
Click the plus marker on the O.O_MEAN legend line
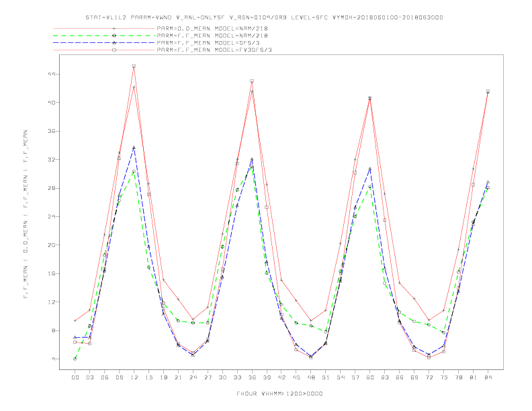[x=114, y=28]
